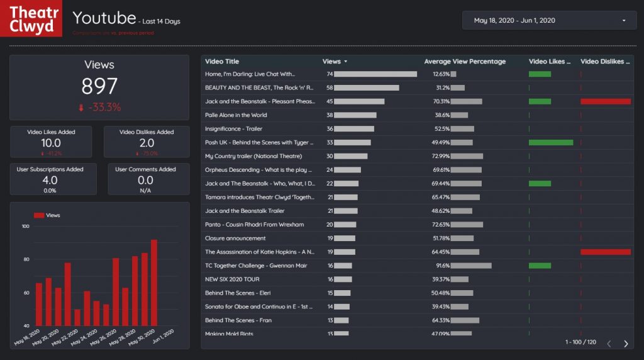644x360 pixels.
Task: Select 'Jack and the Beanstalk Trailer' row
Action: coord(418,211)
